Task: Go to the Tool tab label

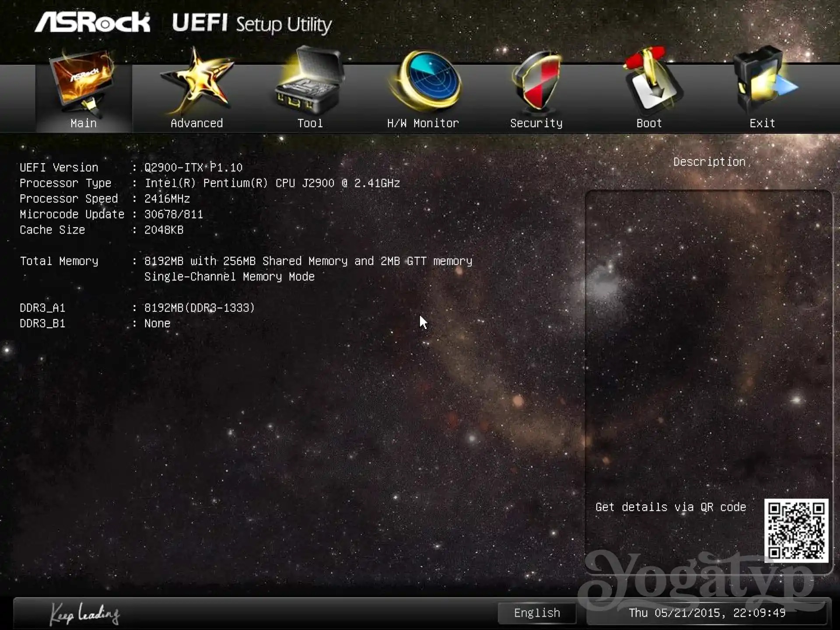Action: point(310,123)
